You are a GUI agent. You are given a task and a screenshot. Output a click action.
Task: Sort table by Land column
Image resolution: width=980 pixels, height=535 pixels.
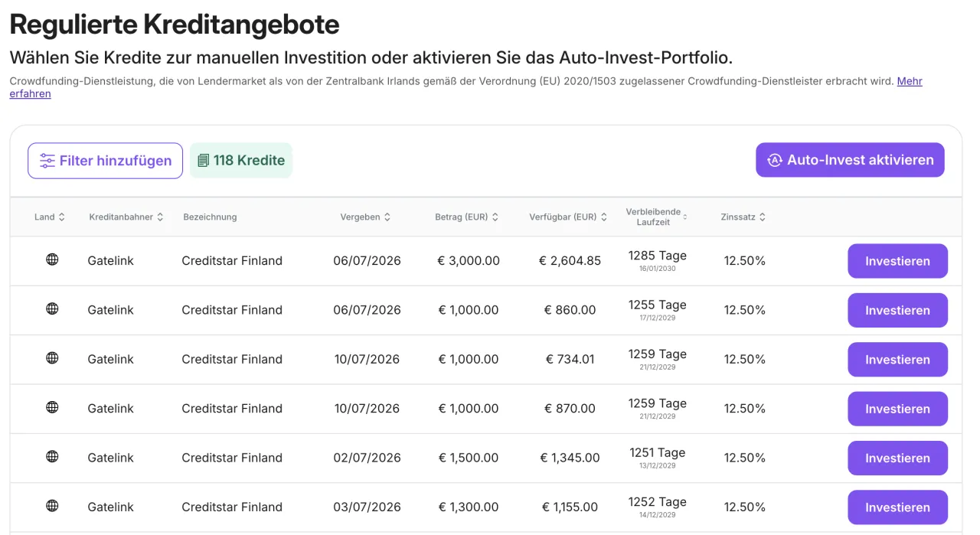click(50, 217)
